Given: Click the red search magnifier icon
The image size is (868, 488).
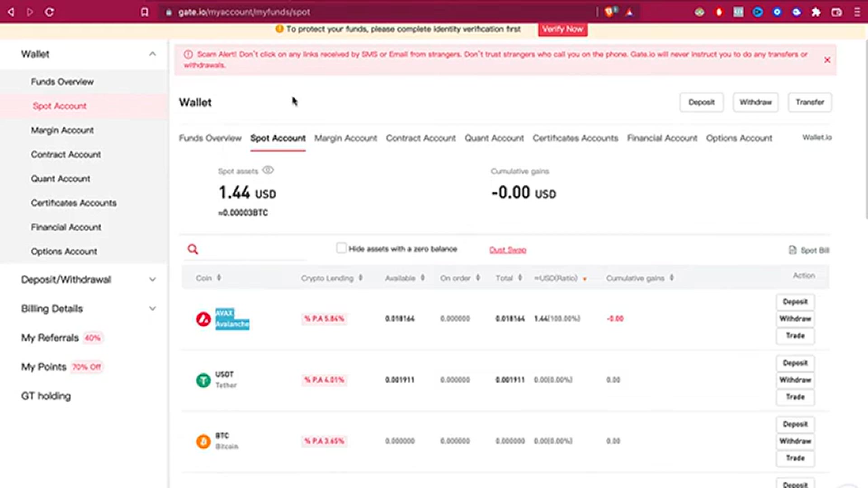Looking at the screenshot, I should 193,249.
